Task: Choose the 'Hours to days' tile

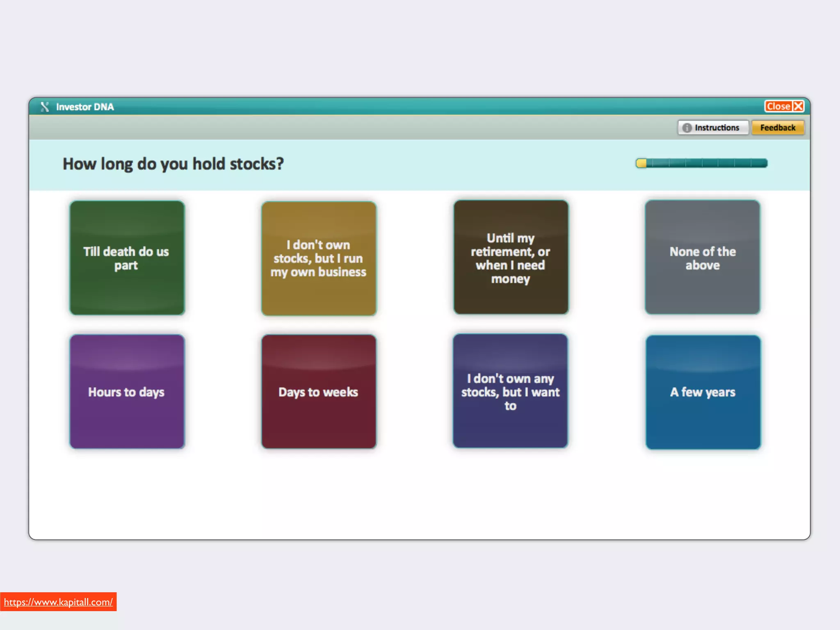Action: (x=127, y=392)
